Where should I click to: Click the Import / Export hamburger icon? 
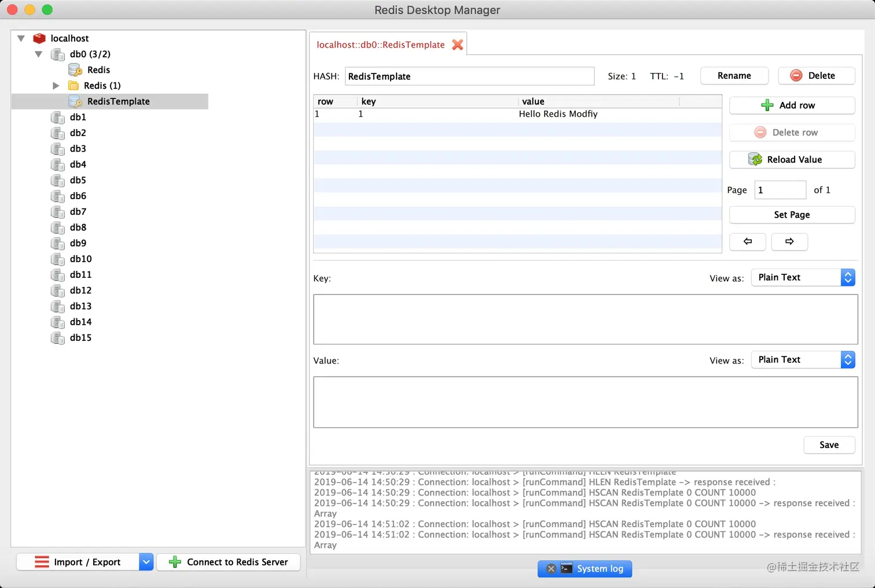coord(42,562)
